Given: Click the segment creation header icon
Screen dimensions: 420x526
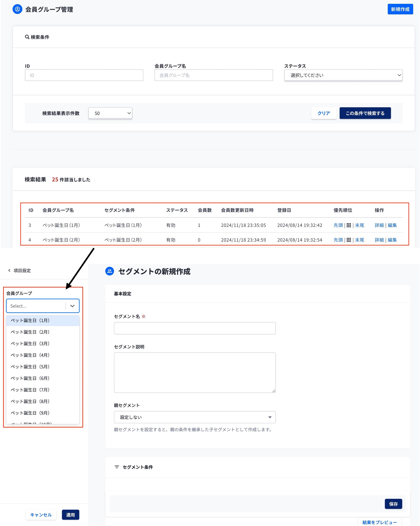Looking at the screenshot, I should [110, 271].
